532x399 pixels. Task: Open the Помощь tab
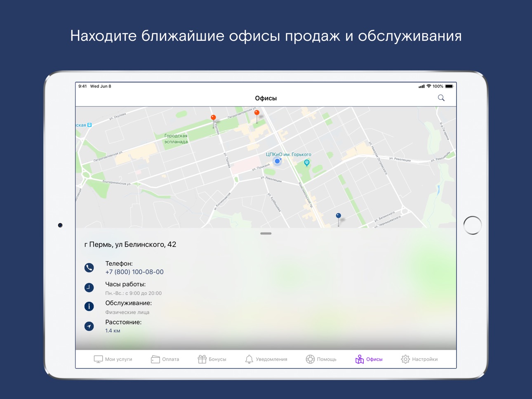point(321,359)
